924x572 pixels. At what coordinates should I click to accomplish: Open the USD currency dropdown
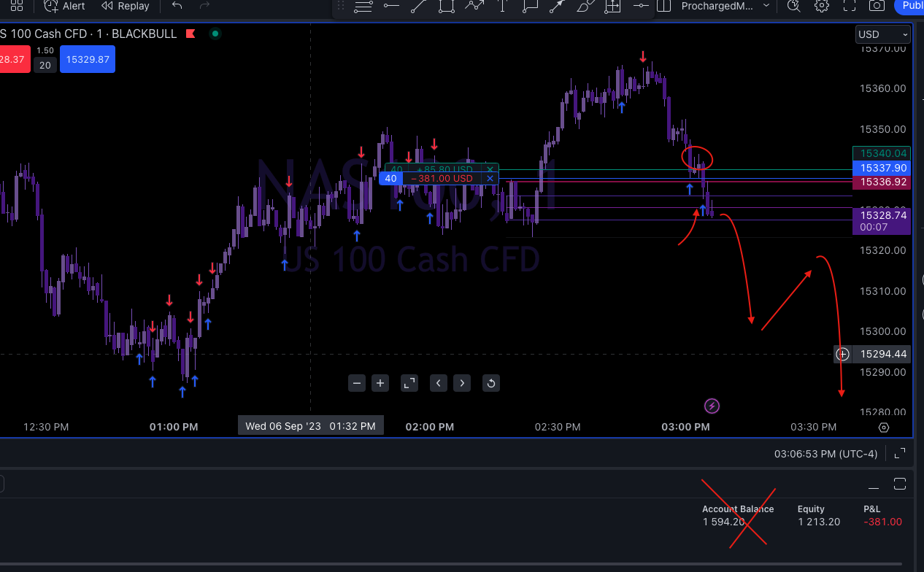coord(883,34)
